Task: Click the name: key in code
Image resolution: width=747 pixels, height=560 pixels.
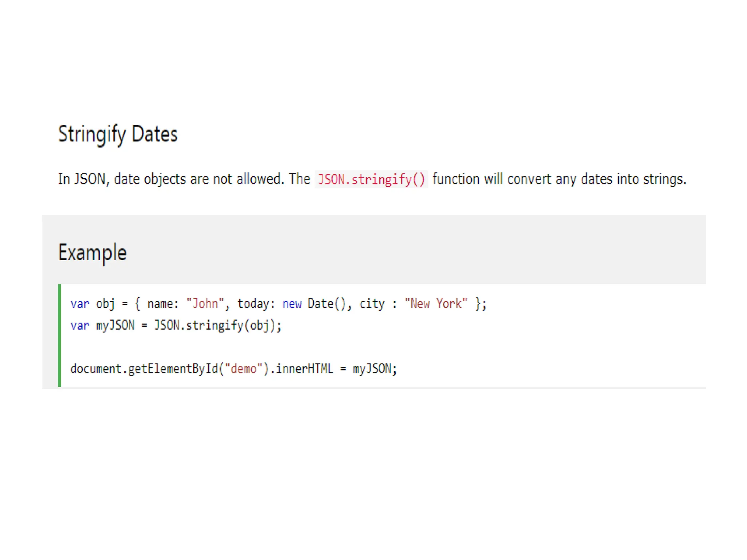Action: click(x=163, y=303)
